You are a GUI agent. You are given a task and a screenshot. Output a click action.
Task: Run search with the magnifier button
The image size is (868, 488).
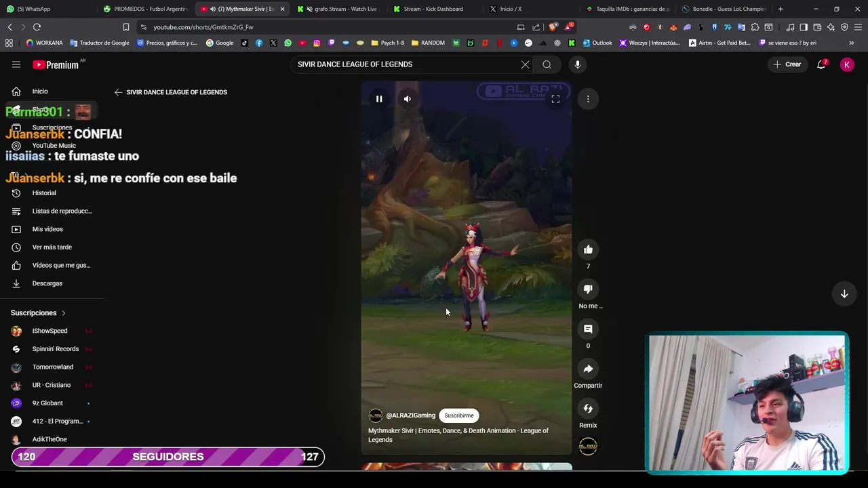[547, 64]
